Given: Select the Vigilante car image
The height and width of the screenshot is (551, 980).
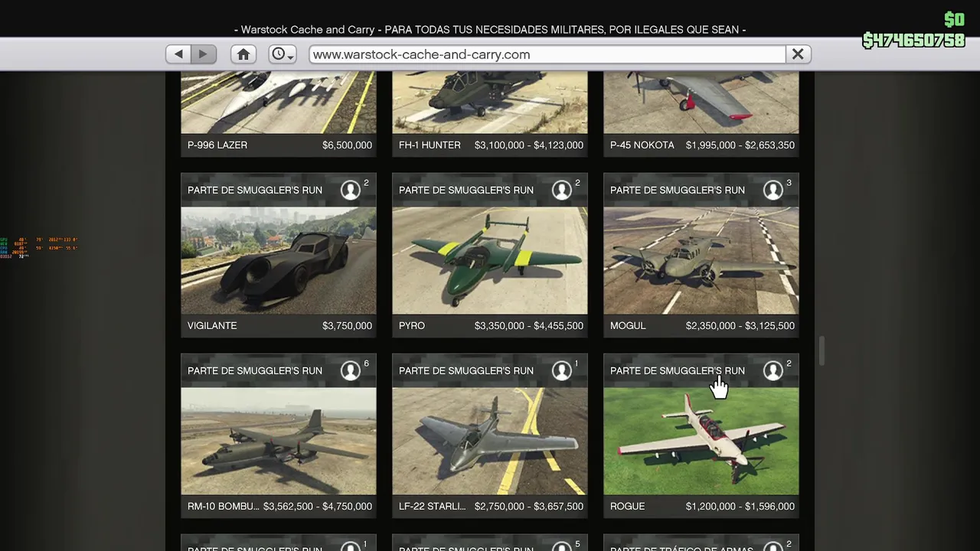Looking at the screenshot, I should (279, 260).
